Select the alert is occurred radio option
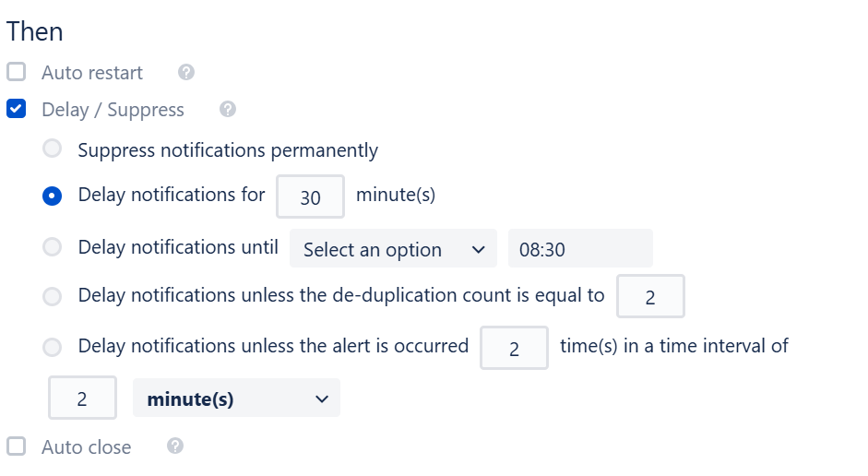The width and height of the screenshot is (868, 476). 53,347
